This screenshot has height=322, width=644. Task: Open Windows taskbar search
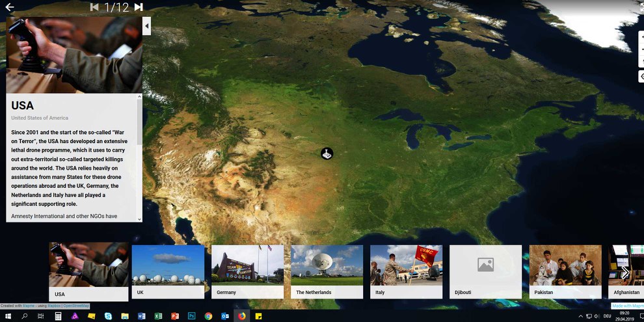(x=25, y=316)
